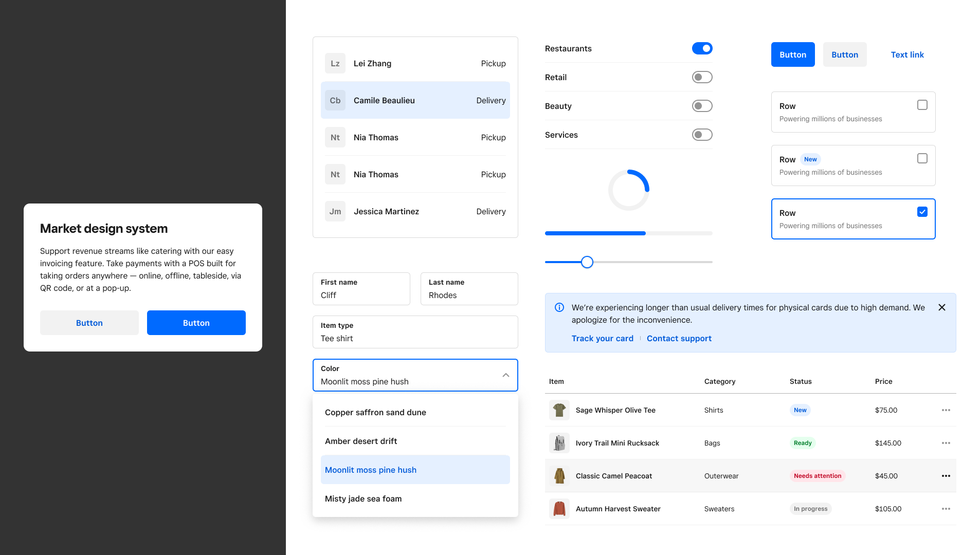
Task: Select the Copper saffron sand dune option
Action: [375, 412]
